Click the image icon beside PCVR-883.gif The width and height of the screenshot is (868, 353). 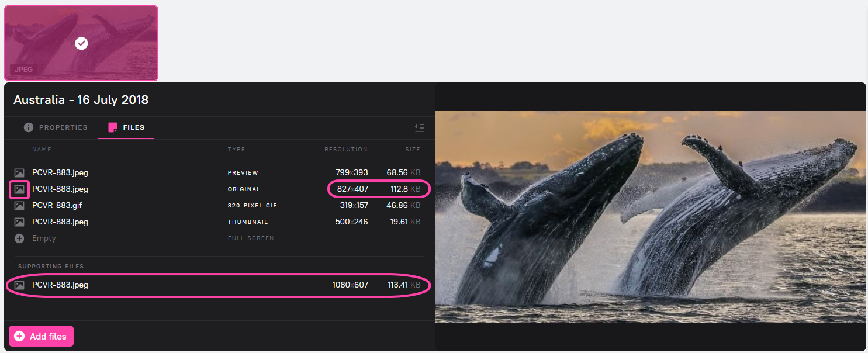19,206
